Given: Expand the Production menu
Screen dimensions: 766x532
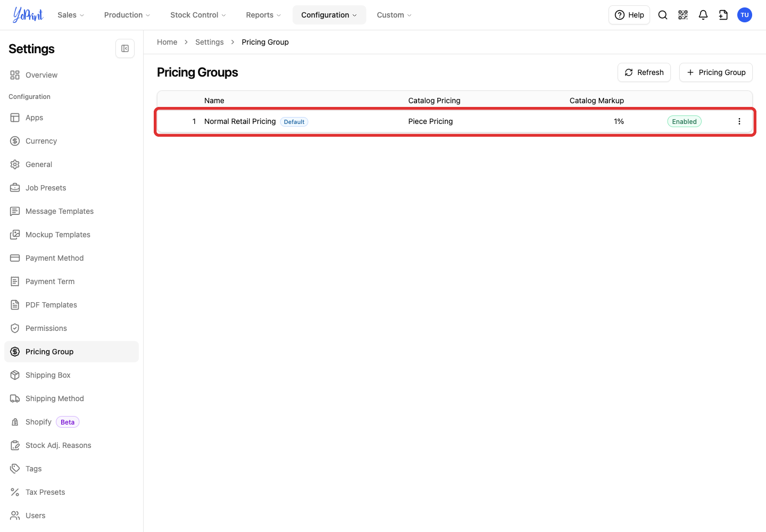Looking at the screenshot, I should click(x=127, y=15).
